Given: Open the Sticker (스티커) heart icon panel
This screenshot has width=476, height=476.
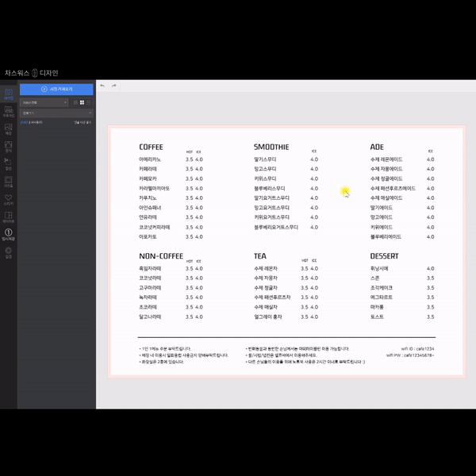Looking at the screenshot, I should point(9,199).
